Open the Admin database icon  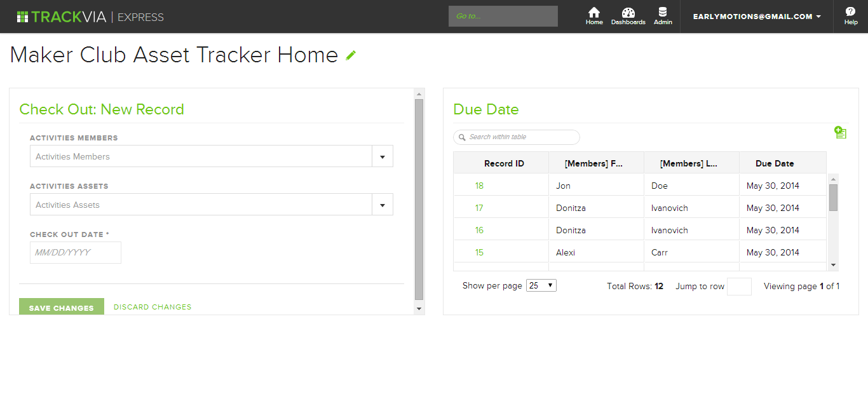[x=663, y=13]
